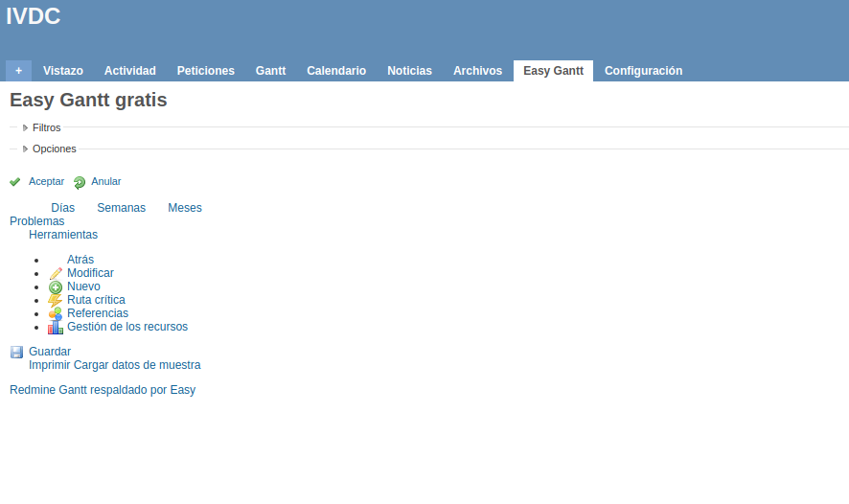
Task: Go to the Peticiones tab
Action: pos(206,71)
